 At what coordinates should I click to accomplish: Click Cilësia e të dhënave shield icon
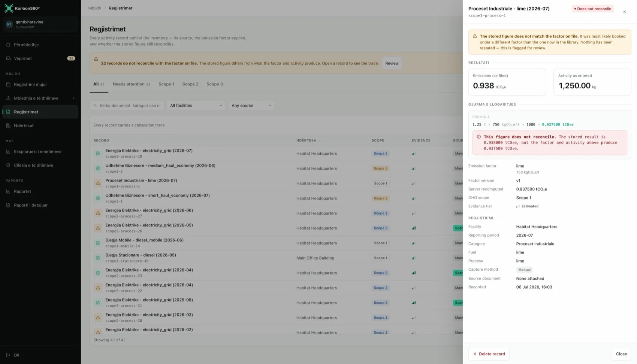point(8,165)
